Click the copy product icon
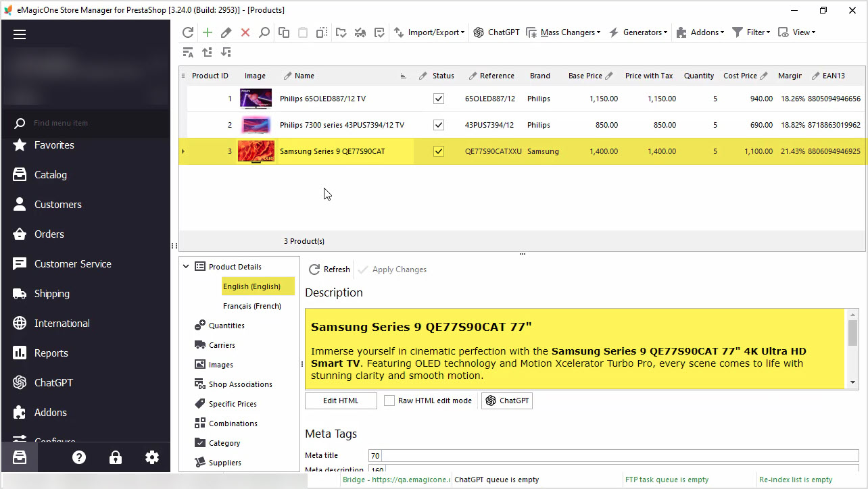The height and width of the screenshot is (489, 868). click(284, 32)
